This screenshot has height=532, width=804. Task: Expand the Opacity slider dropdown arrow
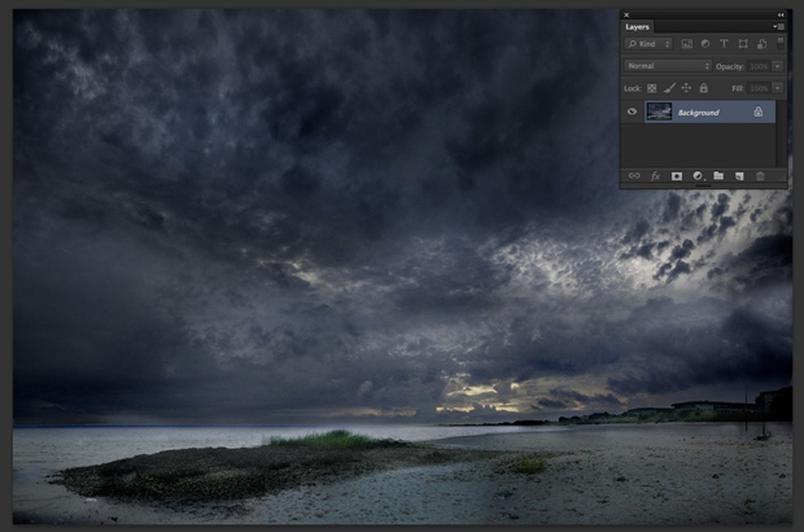coord(777,66)
